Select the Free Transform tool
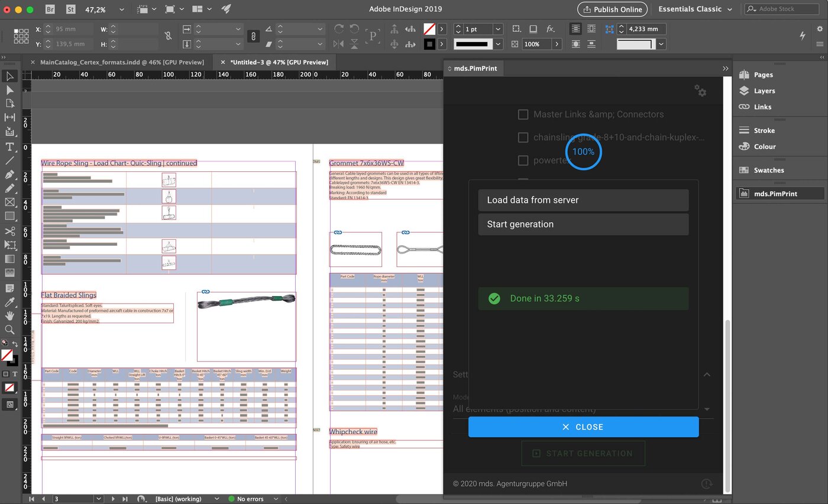The image size is (828, 504). click(x=9, y=245)
